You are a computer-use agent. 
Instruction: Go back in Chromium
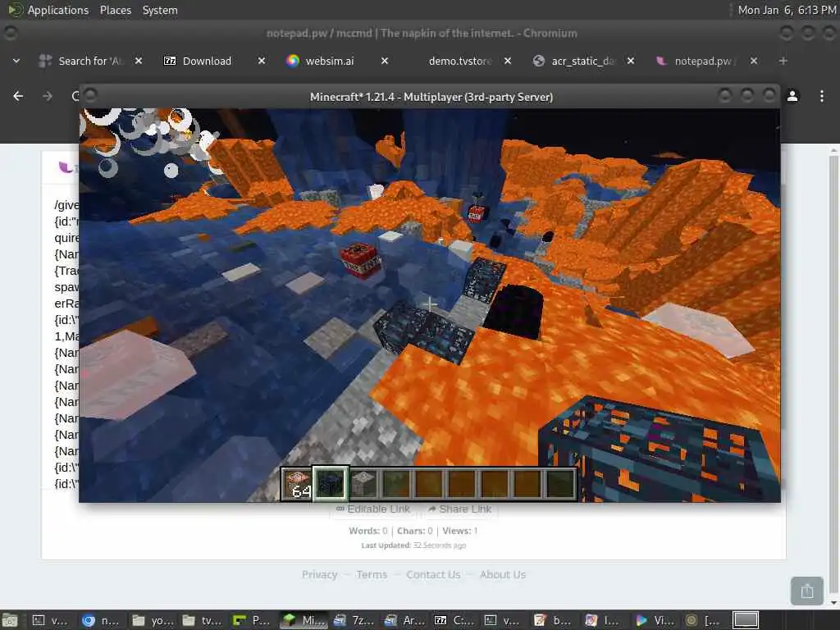[x=18, y=96]
